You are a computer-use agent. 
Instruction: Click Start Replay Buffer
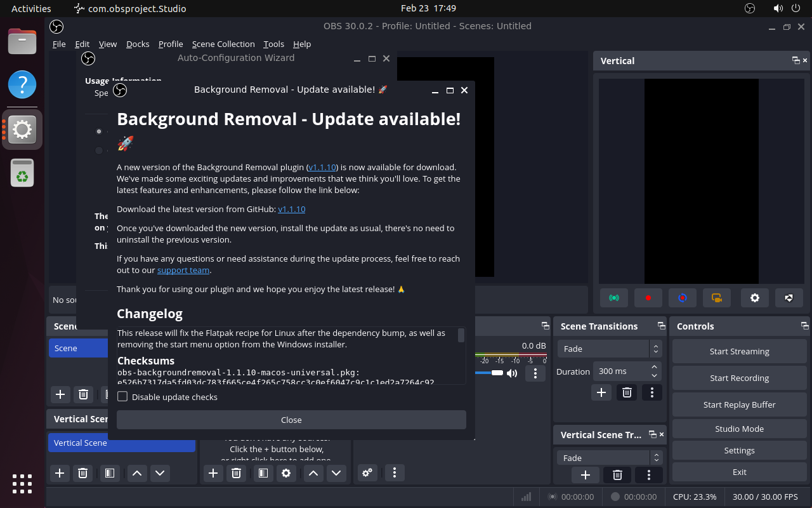(739, 404)
